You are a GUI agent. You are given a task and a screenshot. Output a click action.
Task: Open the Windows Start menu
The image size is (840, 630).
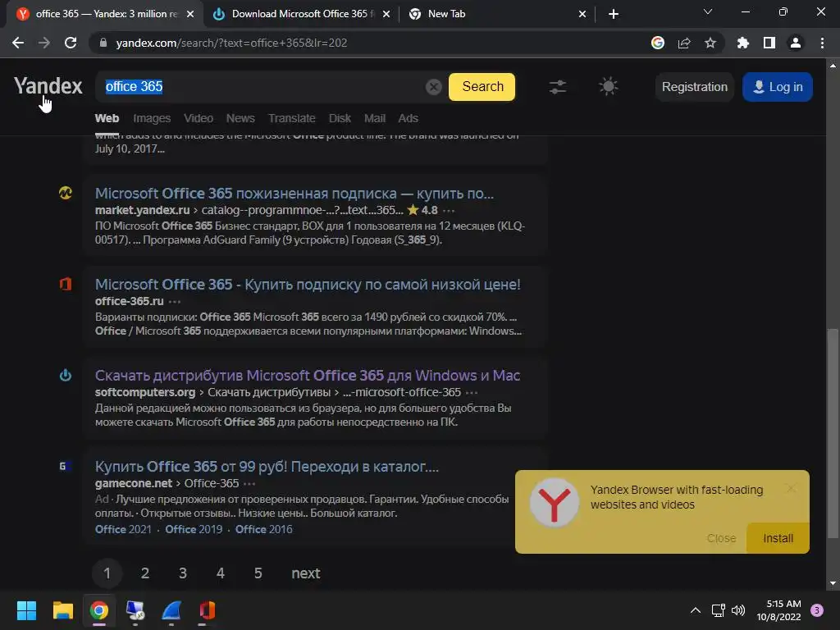pos(26,610)
